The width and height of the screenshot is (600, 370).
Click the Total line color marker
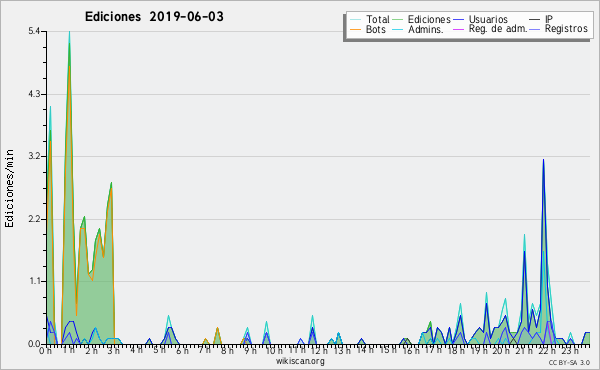pos(355,20)
